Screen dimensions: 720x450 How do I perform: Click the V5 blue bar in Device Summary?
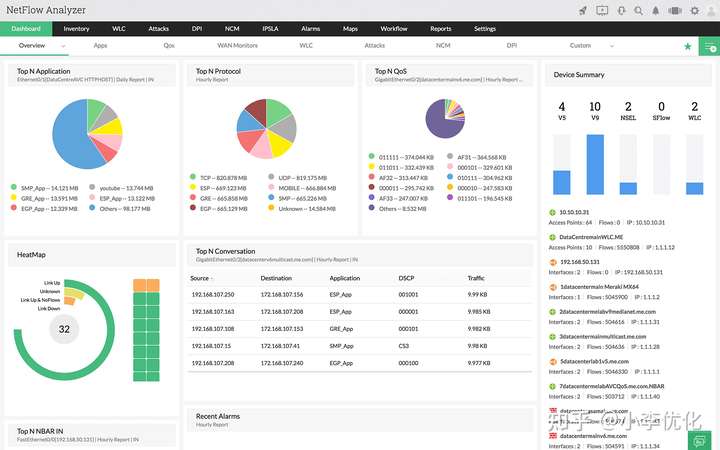click(562, 182)
